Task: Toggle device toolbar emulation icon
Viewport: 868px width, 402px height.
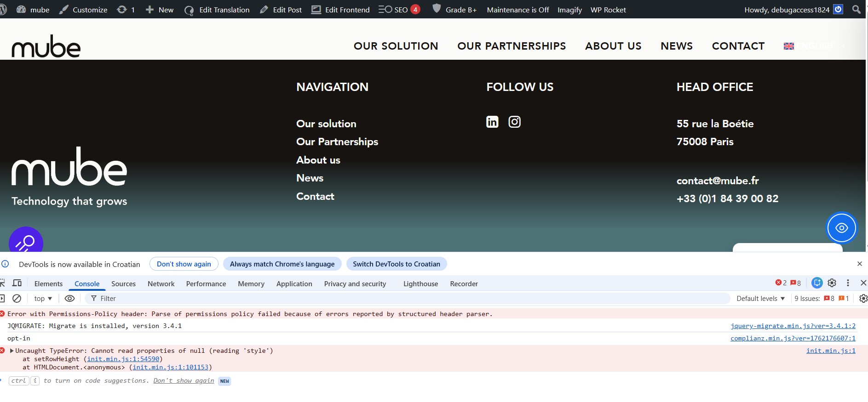Action: tap(17, 283)
